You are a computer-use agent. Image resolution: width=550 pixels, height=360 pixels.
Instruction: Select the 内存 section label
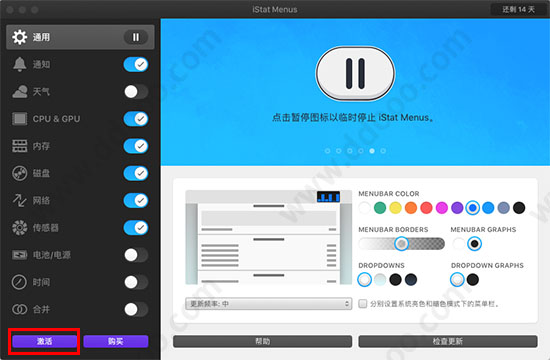tap(41, 146)
